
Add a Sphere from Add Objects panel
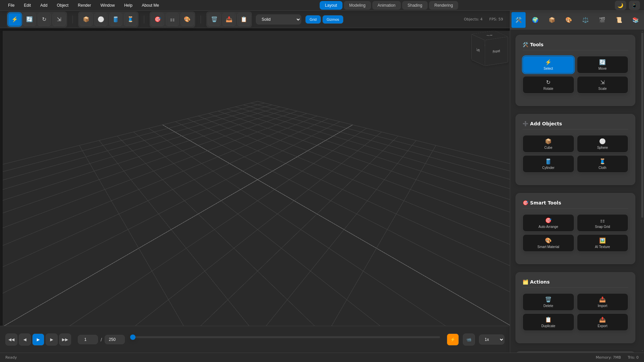pyautogui.click(x=602, y=144)
